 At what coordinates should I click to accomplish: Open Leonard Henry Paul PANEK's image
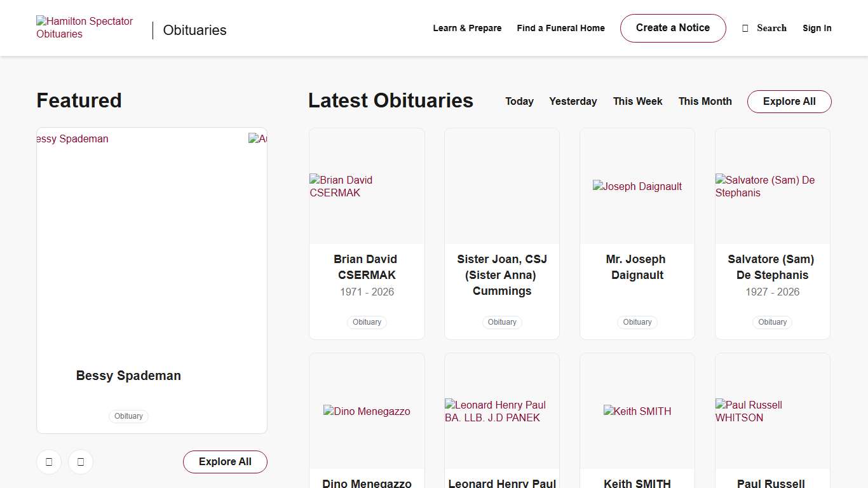pyautogui.click(x=501, y=411)
